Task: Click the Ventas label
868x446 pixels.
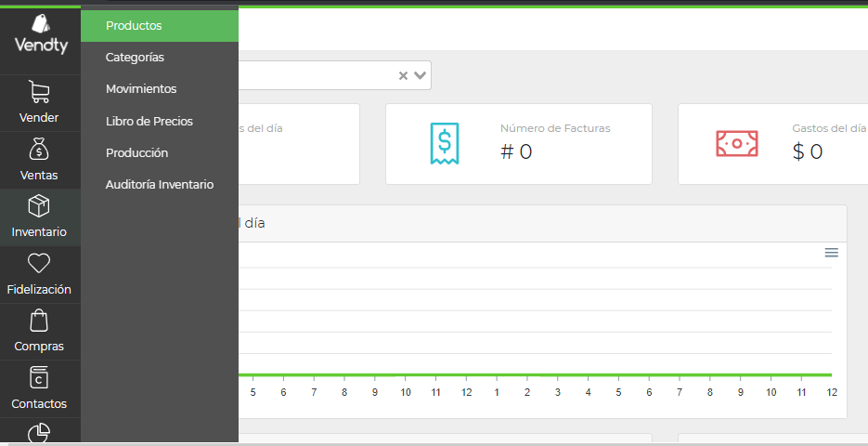Action: [x=39, y=175]
